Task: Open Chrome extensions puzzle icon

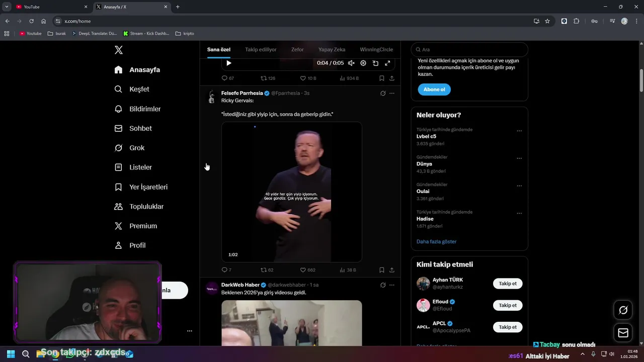Action: pyautogui.click(x=577, y=21)
